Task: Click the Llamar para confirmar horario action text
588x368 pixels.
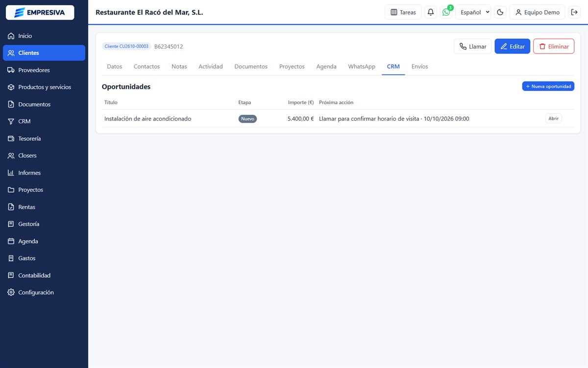Action: (394, 119)
